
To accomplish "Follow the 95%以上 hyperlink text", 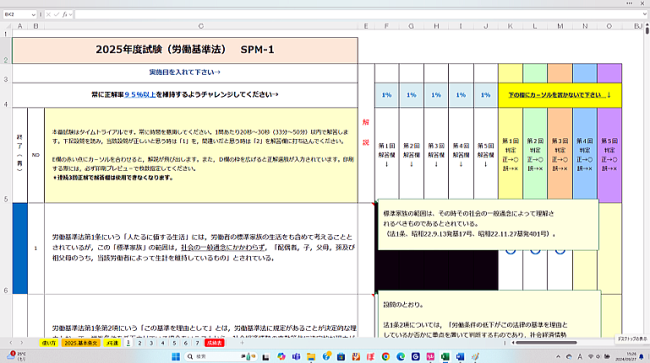I will pyautogui.click(x=140, y=94).
